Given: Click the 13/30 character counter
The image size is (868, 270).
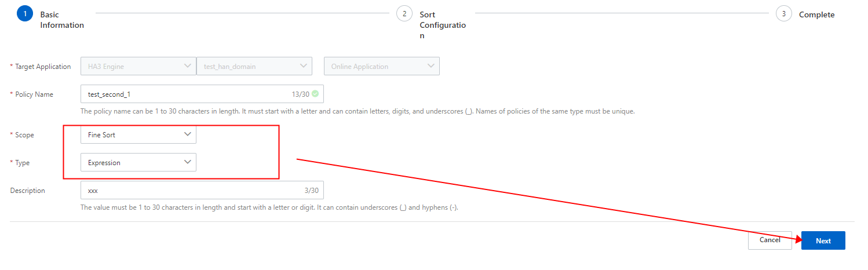Looking at the screenshot, I should tap(301, 94).
